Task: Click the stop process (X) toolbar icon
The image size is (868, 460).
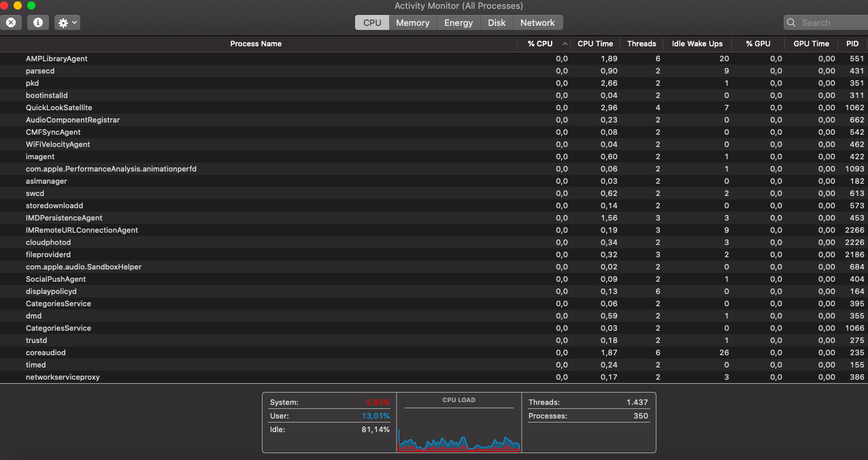Action: coord(11,22)
